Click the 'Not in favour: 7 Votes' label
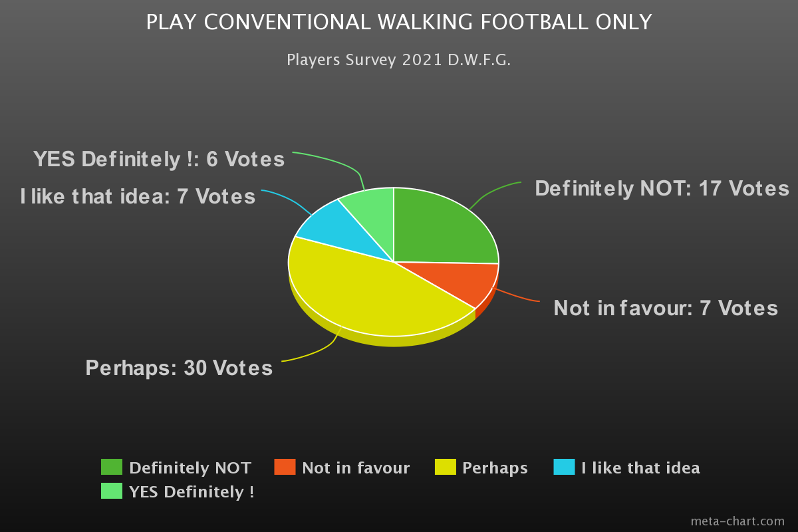 [666, 309]
